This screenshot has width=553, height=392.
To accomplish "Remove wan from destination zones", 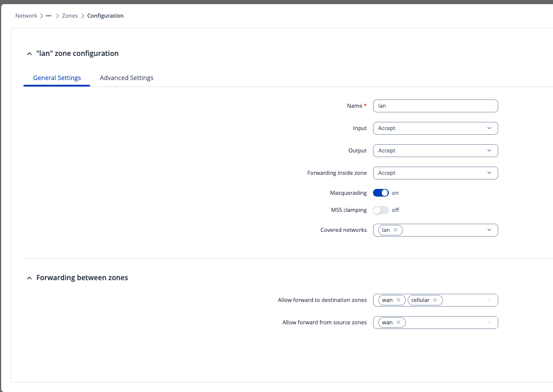I will pyautogui.click(x=398, y=300).
